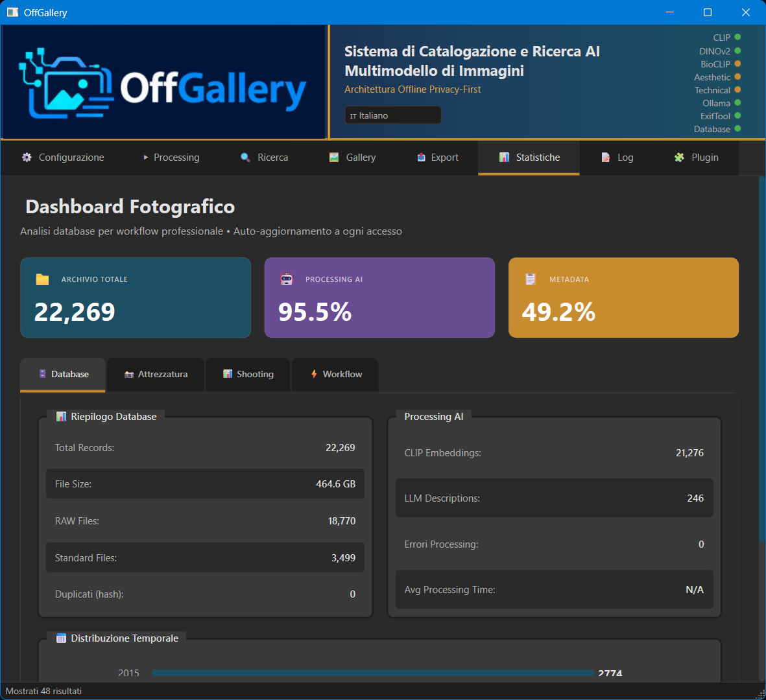This screenshot has height=700, width=766.
Task: Click the BioCLIP orange status dot
Action: [737, 64]
